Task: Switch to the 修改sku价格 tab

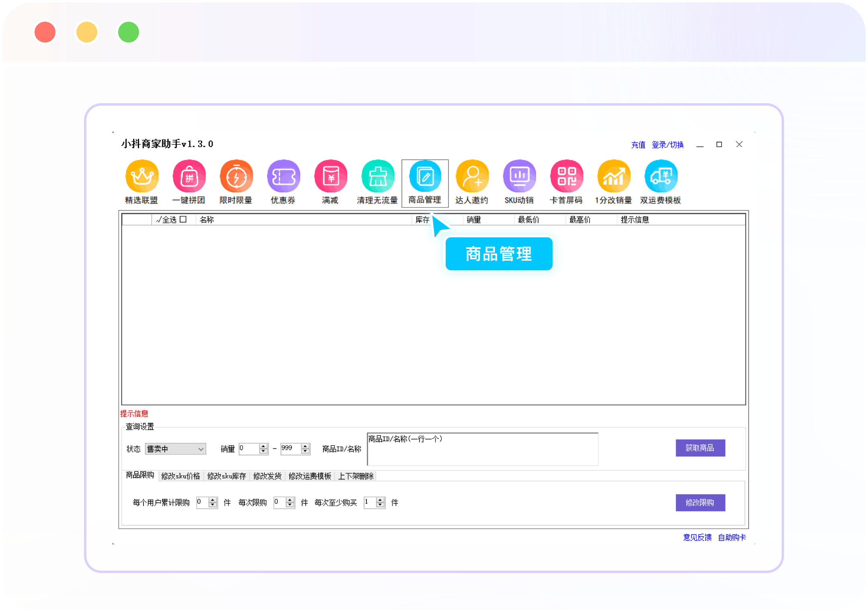Action: coord(180,476)
